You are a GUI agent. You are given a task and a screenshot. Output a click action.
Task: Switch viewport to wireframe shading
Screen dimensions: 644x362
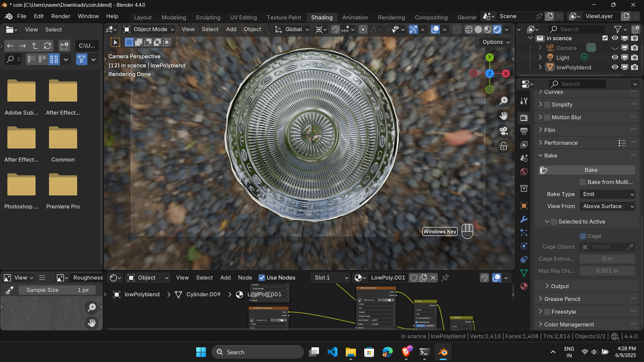[469, 29]
